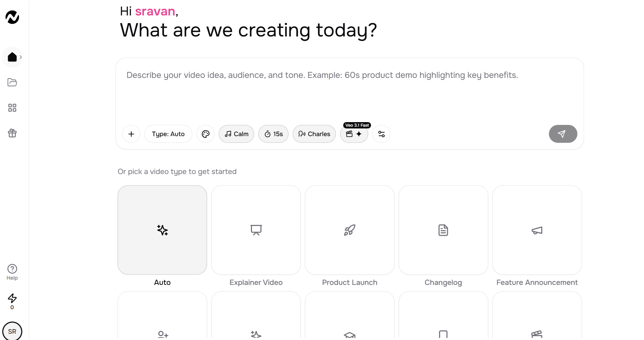Click the app logo in the sidebar
644x340 pixels.
point(12,17)
